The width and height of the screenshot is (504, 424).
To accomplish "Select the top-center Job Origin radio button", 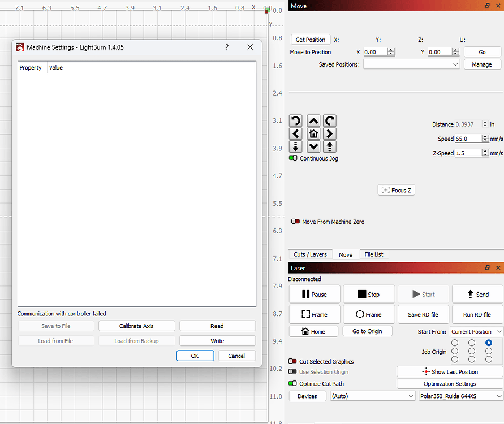I will click(471, 343).
